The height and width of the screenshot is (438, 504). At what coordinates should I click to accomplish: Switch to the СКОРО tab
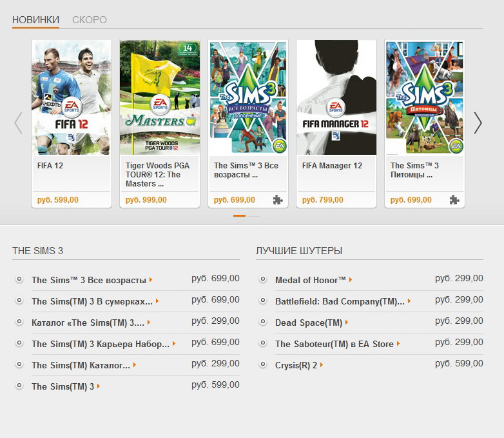click(x=90, y=20)
